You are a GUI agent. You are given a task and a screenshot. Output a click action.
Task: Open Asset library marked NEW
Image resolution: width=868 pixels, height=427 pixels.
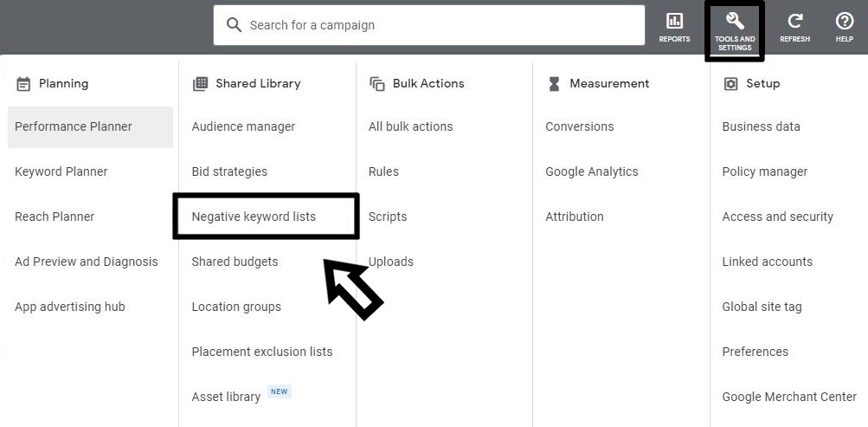tap(226, 397)
